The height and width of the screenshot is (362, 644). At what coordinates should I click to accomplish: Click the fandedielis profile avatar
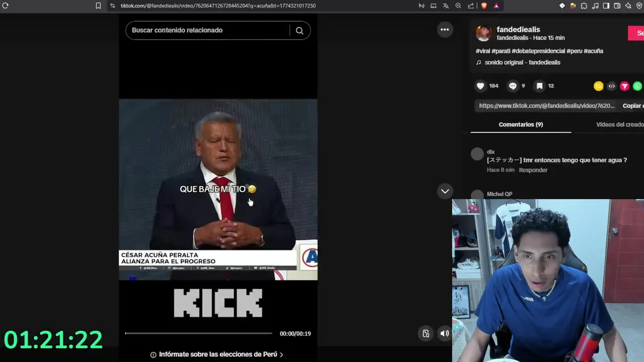[484, 33]
